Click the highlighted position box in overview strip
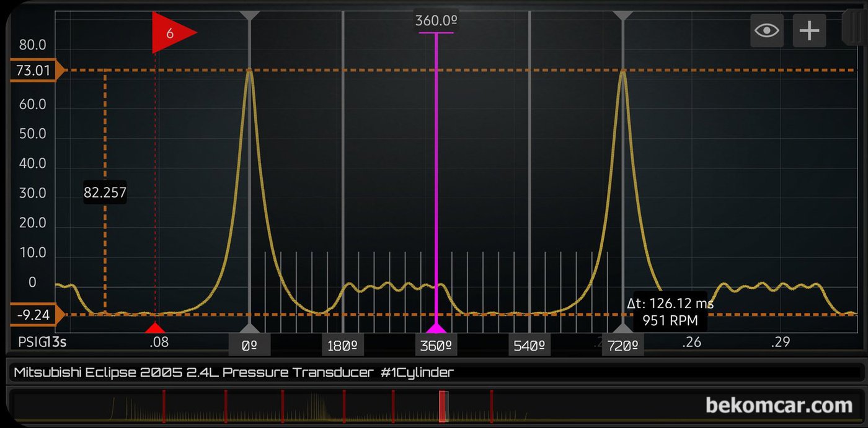The height and width of the screenshot is (428, 868). 443,406
